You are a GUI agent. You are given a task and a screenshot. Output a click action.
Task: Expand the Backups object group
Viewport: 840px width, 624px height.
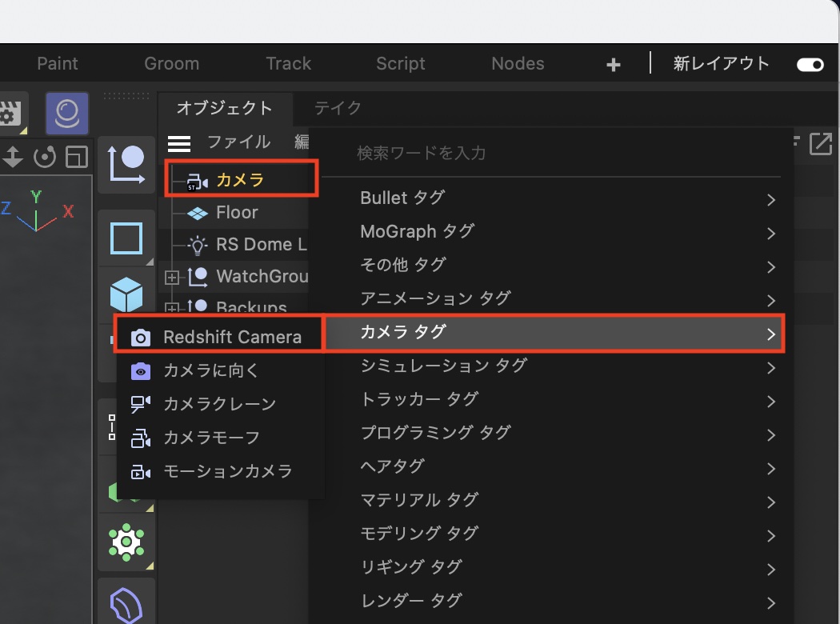(171, 307)
